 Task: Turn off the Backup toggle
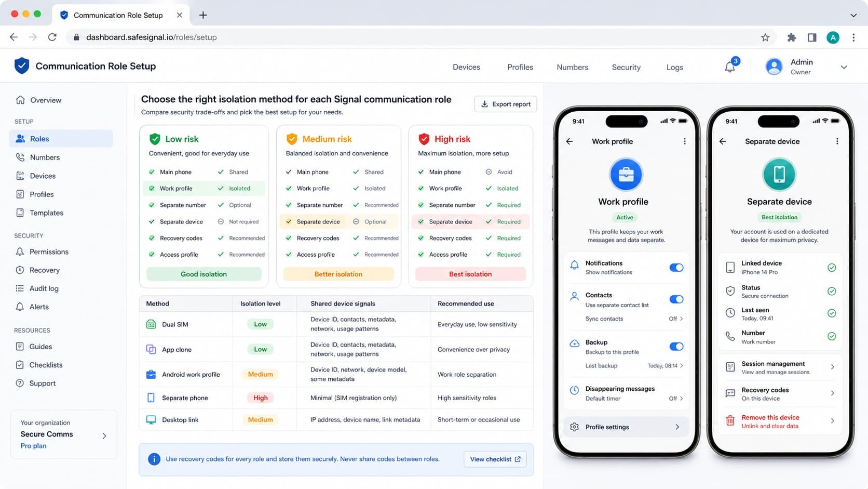[676, 347]
